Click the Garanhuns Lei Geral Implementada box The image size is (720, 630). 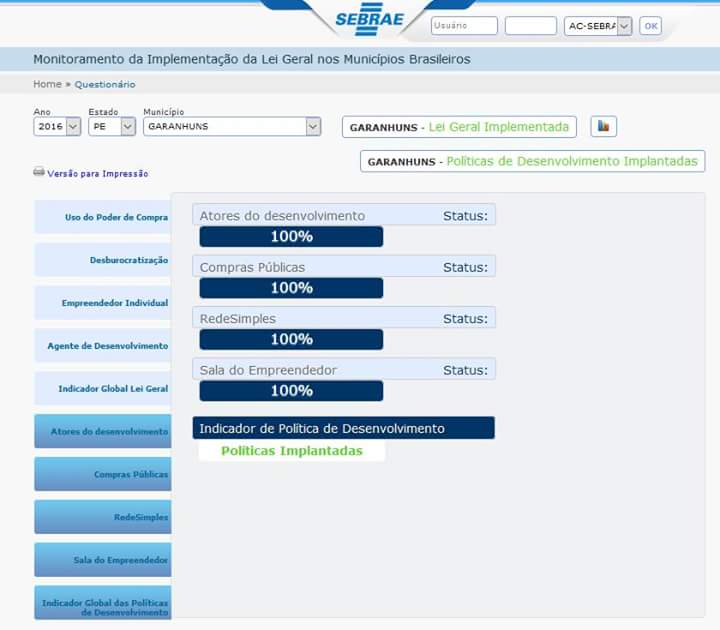tap(459, 127)
